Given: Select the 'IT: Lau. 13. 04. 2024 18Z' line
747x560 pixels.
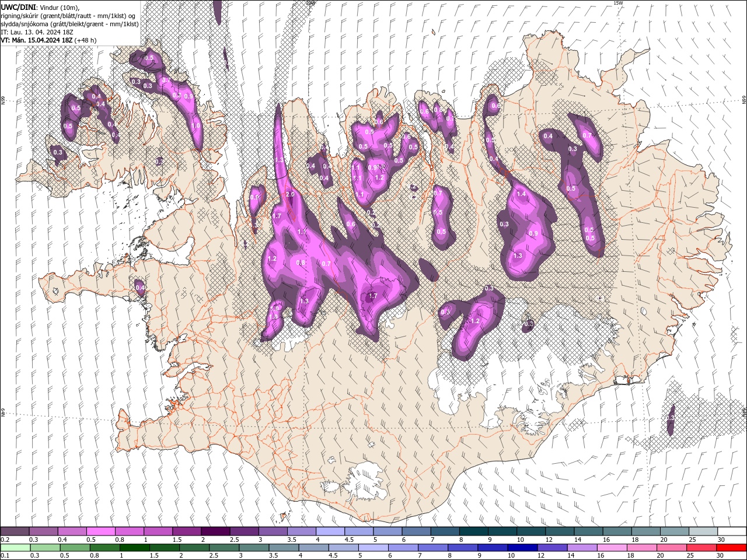Looking at the screenshot, I should coord(37,32).
